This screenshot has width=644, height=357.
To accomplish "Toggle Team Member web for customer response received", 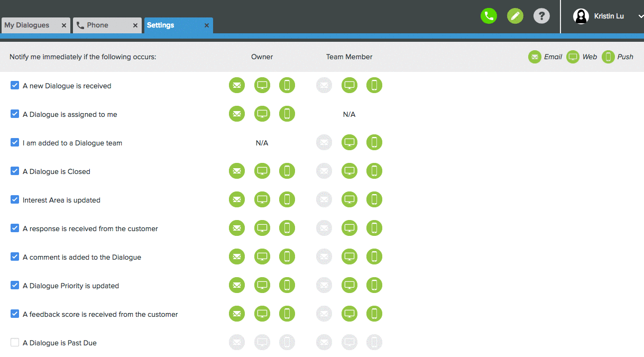I will (349, 228).
